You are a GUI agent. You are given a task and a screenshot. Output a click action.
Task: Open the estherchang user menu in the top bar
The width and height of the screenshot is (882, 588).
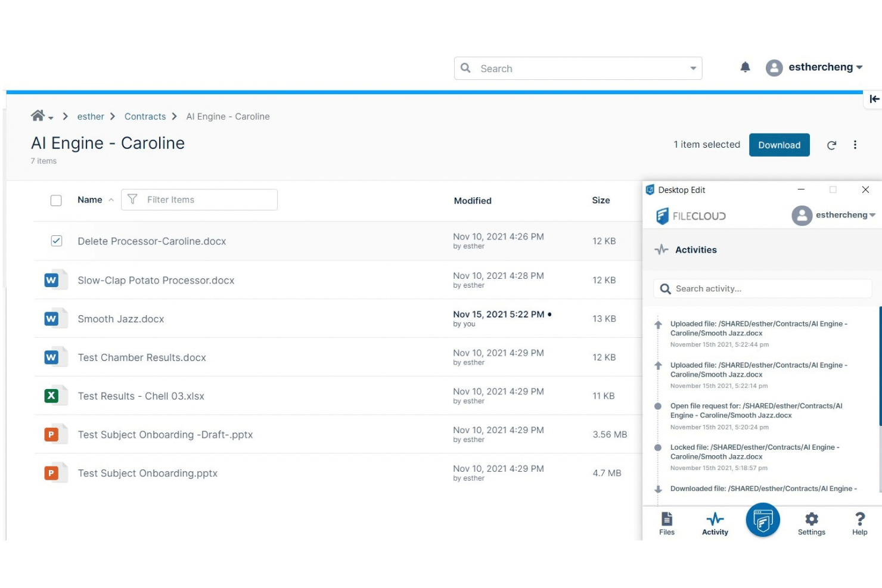point(814,67)
